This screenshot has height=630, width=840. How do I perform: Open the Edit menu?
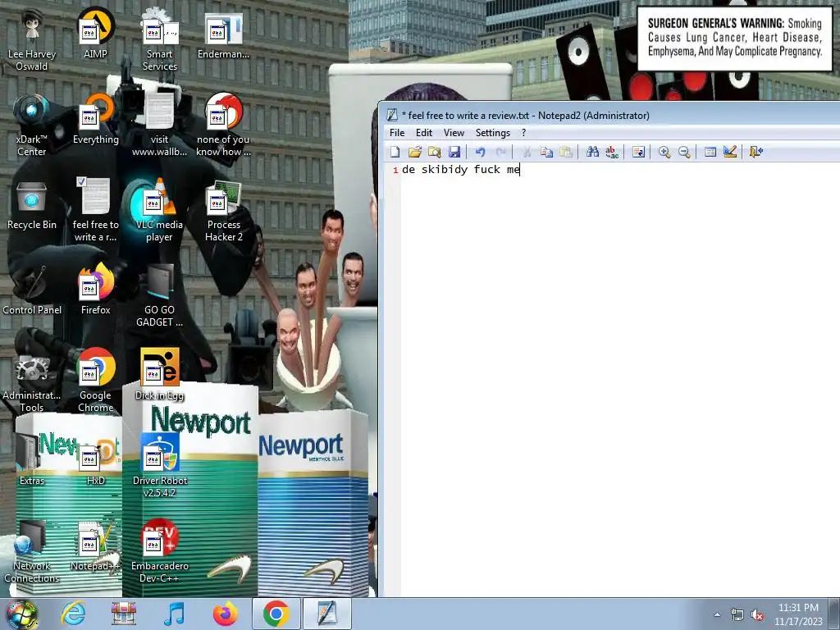click(x=424, y=133)
